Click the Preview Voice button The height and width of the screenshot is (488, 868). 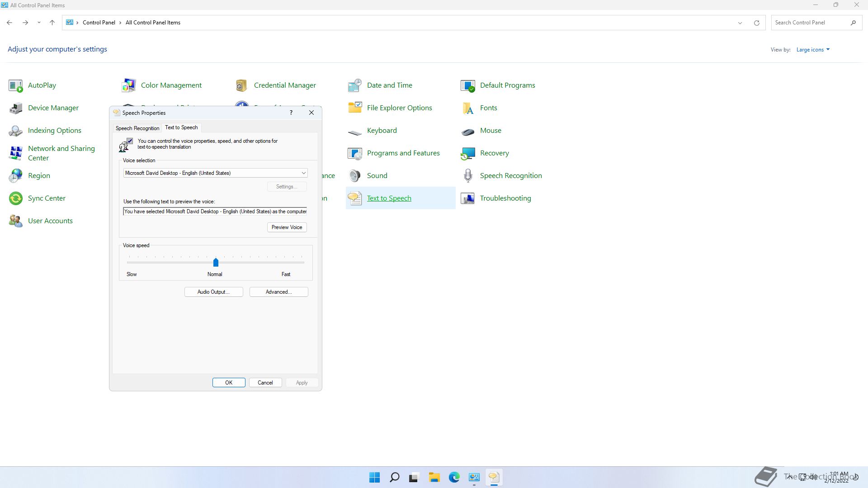click(287, 227)
